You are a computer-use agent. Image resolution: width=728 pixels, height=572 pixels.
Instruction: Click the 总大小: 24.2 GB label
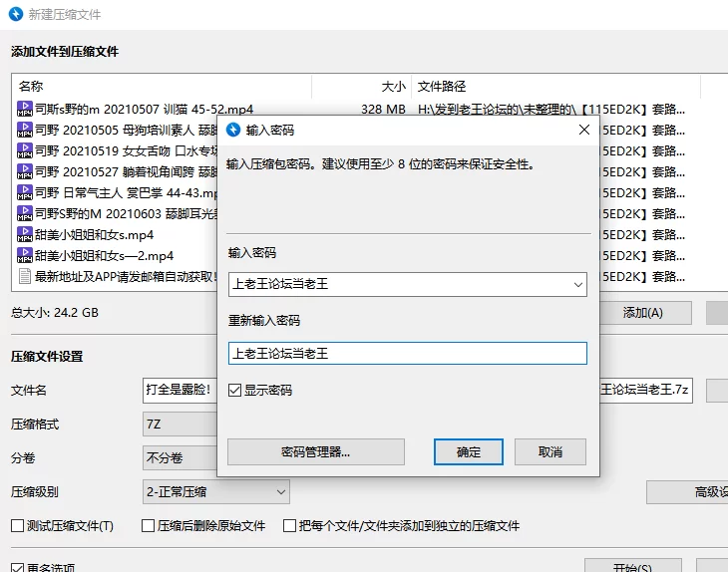point(55,313)
